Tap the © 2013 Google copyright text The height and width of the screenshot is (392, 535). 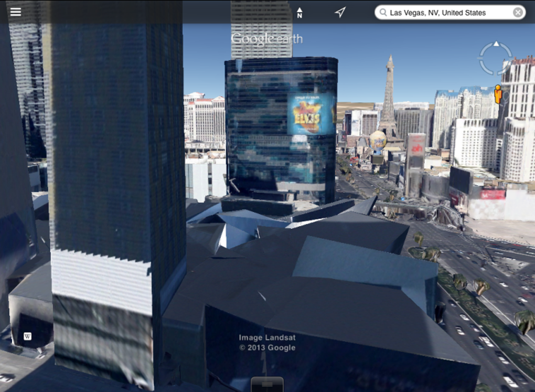(267, 347)
